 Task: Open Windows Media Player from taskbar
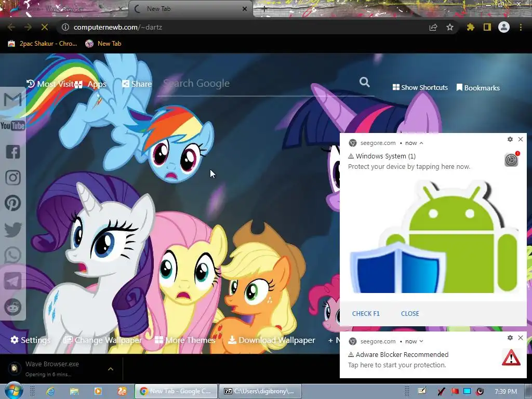(x=98, y=391)
